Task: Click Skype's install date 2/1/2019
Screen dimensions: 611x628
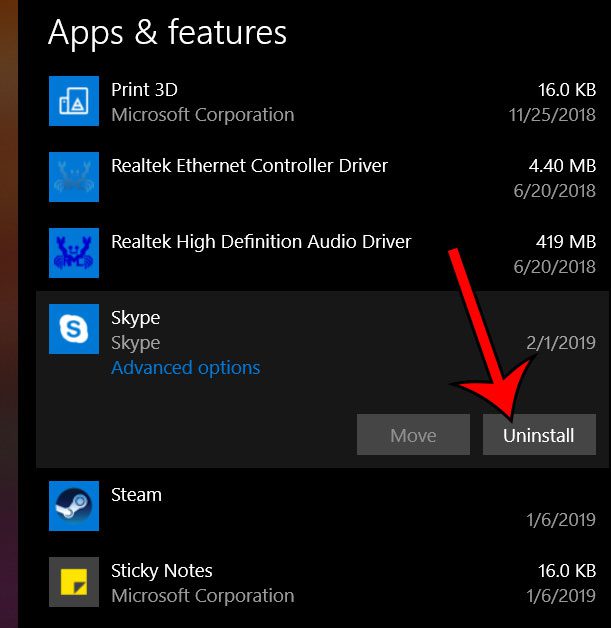Action: 560,342
